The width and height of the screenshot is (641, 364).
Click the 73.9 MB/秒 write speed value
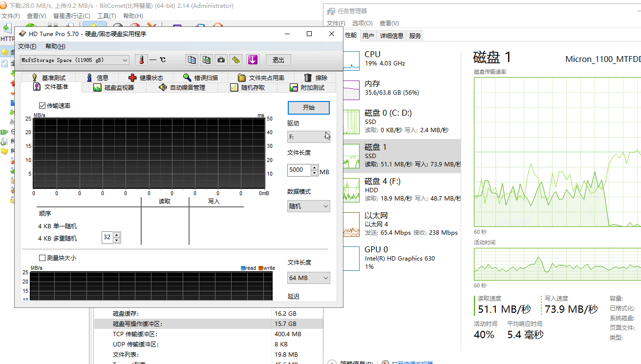coord(572,309)
